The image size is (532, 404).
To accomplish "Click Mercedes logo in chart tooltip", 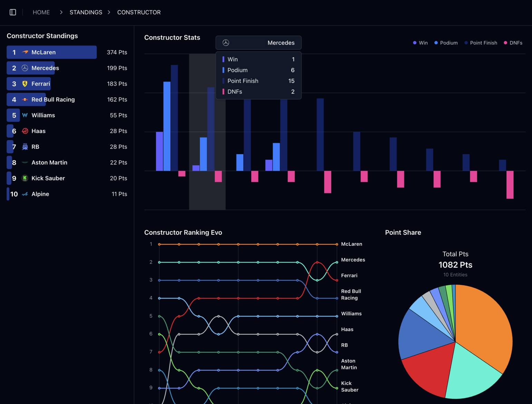I will pos(226,43).
